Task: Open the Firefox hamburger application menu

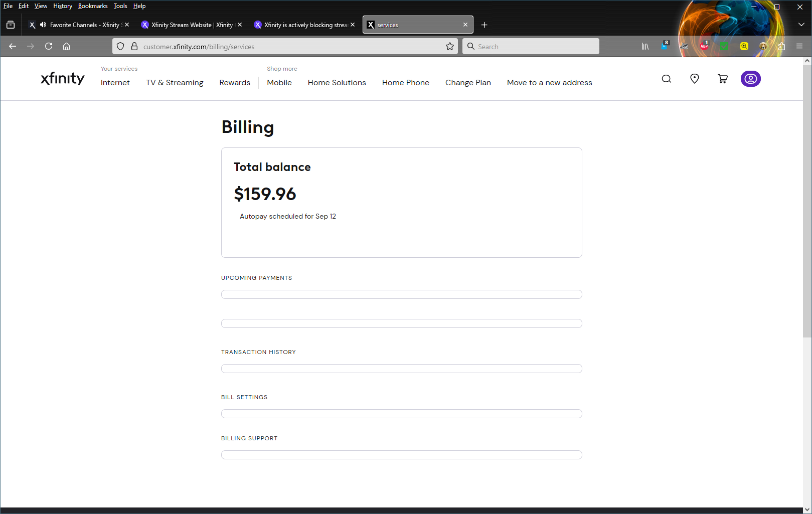Action: pos(799,46)
